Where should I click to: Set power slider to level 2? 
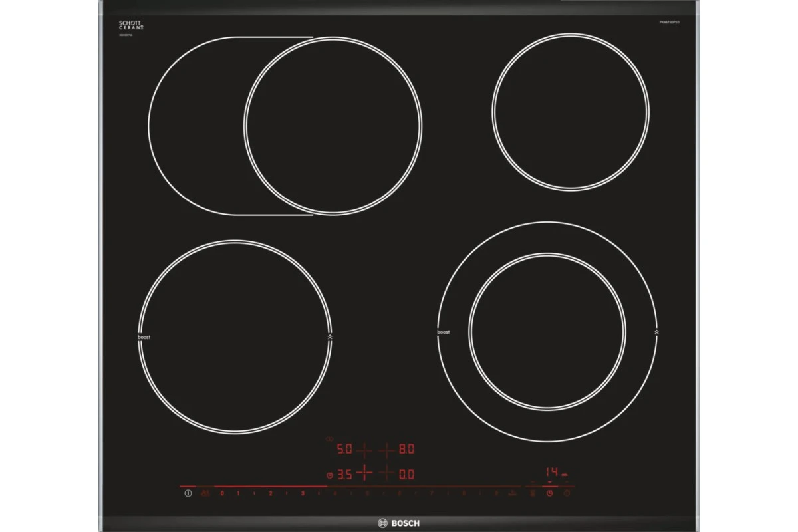pos(270,493)
